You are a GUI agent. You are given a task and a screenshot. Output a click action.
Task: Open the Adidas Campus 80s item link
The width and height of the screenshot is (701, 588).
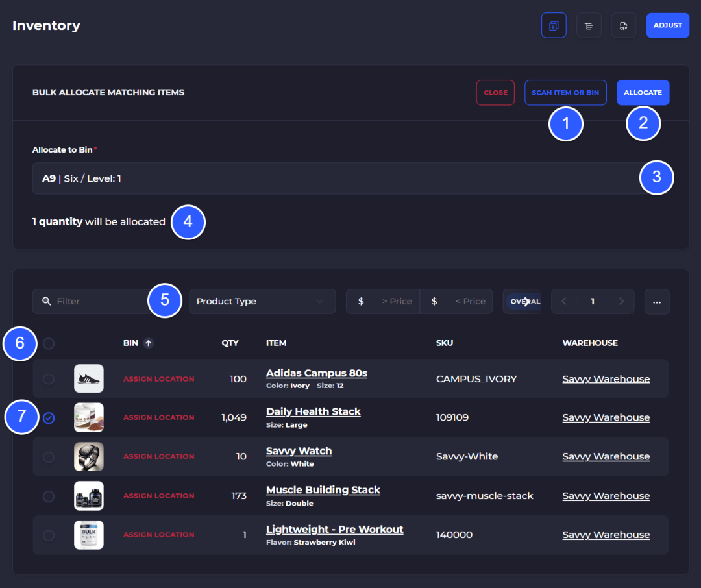(x=317, y=373)
